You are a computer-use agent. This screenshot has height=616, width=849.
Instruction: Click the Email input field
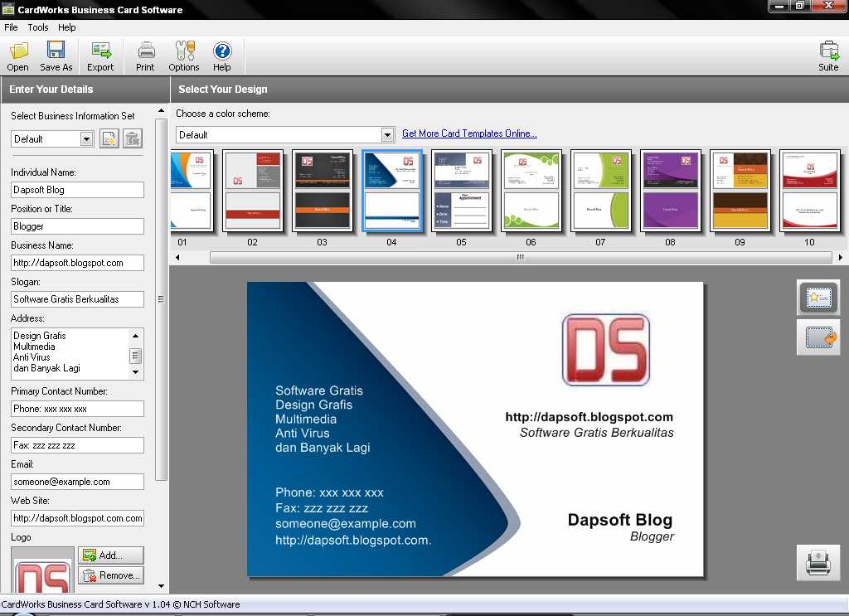point(77,482)
